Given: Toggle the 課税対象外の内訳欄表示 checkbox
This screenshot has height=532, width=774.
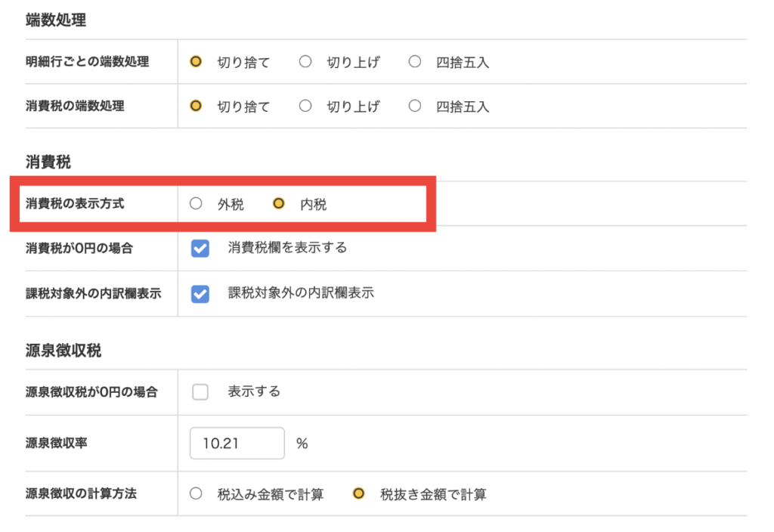Looking at the screenshot, I should (200, 294).
